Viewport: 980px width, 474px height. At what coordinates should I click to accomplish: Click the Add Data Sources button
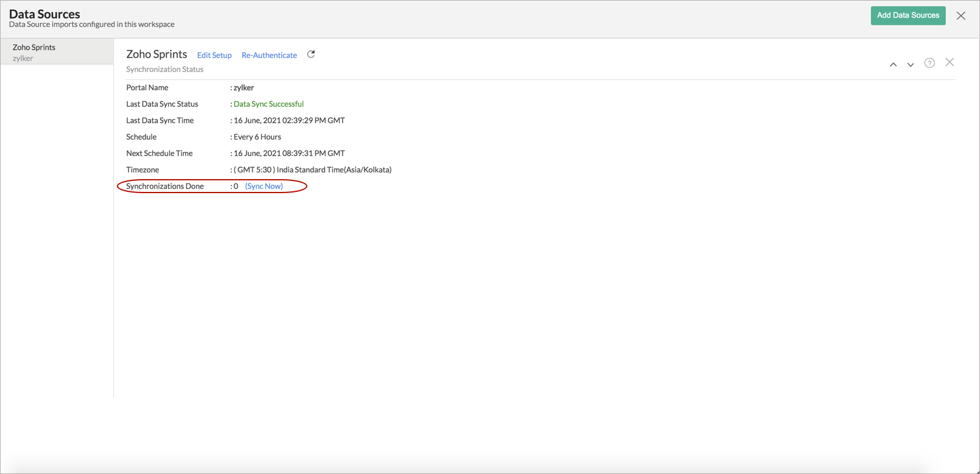coord(908,15)
